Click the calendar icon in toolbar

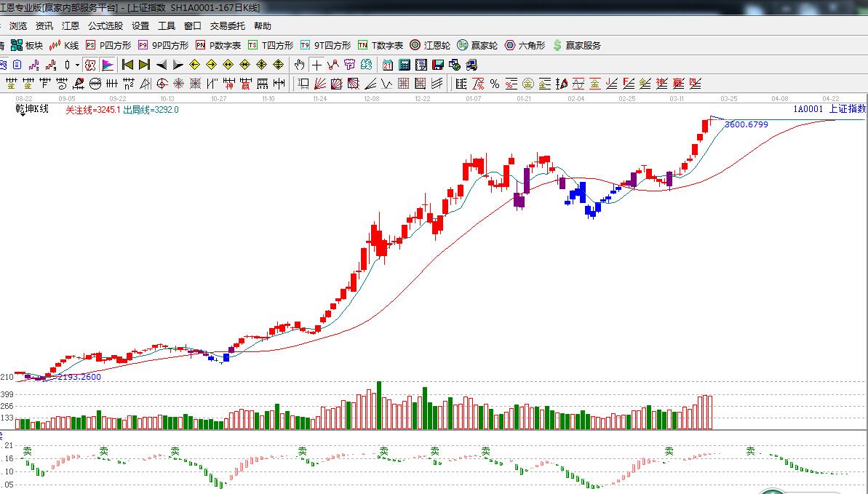pyautogui.click(x=387, y=64)
